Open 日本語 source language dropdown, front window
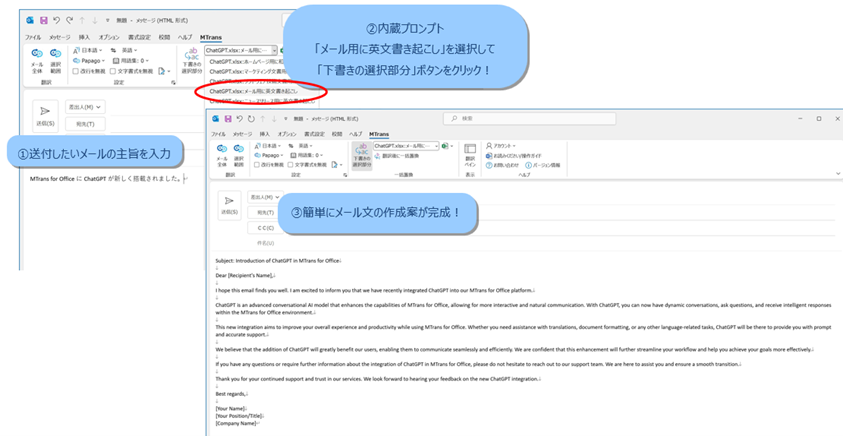This screenshot has width=843, height=436. 268,146
